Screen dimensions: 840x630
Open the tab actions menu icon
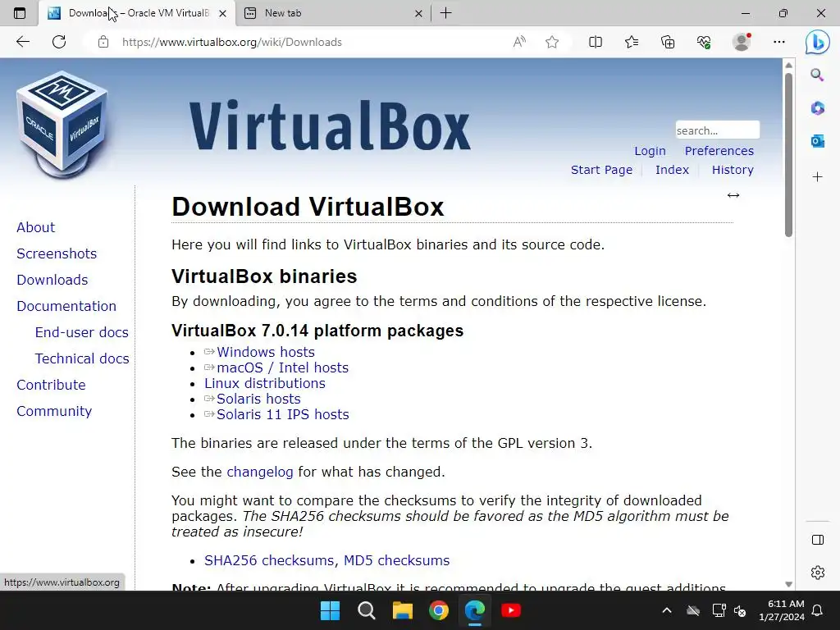pyautogui.click(x=20, y=13)
